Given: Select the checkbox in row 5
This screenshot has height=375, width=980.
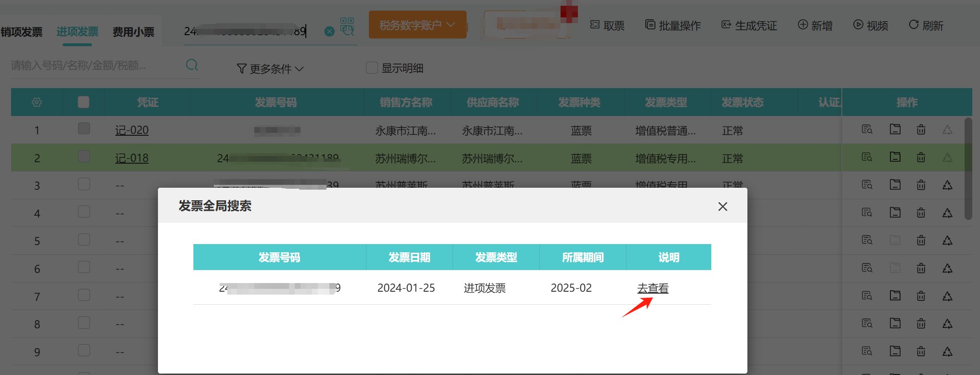Looking at the screenshot, I should [x=84, y=239].
